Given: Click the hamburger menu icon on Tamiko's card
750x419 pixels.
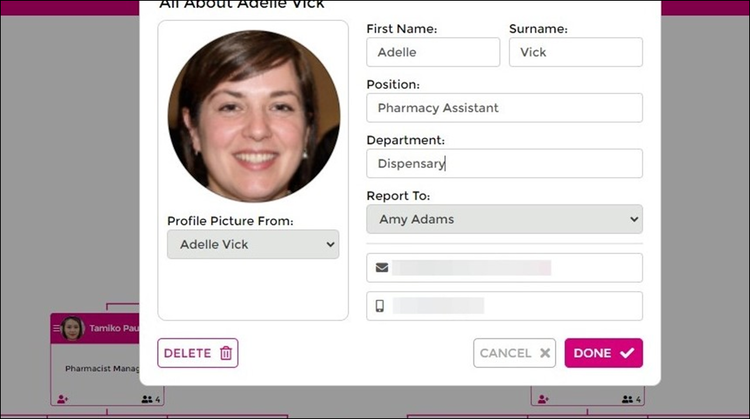Looking at the screenshot, I should pos(57,328).
